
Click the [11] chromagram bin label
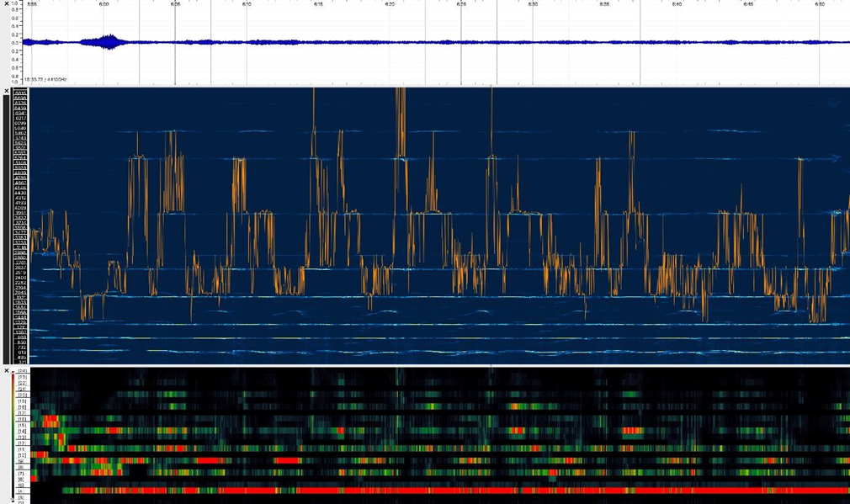click(22, 449)
